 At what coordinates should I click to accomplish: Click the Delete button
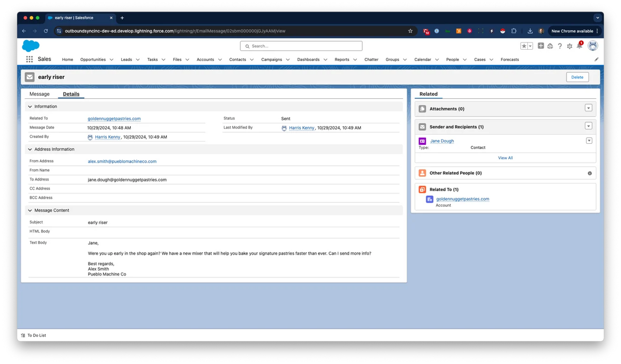[x=577, y=76]
